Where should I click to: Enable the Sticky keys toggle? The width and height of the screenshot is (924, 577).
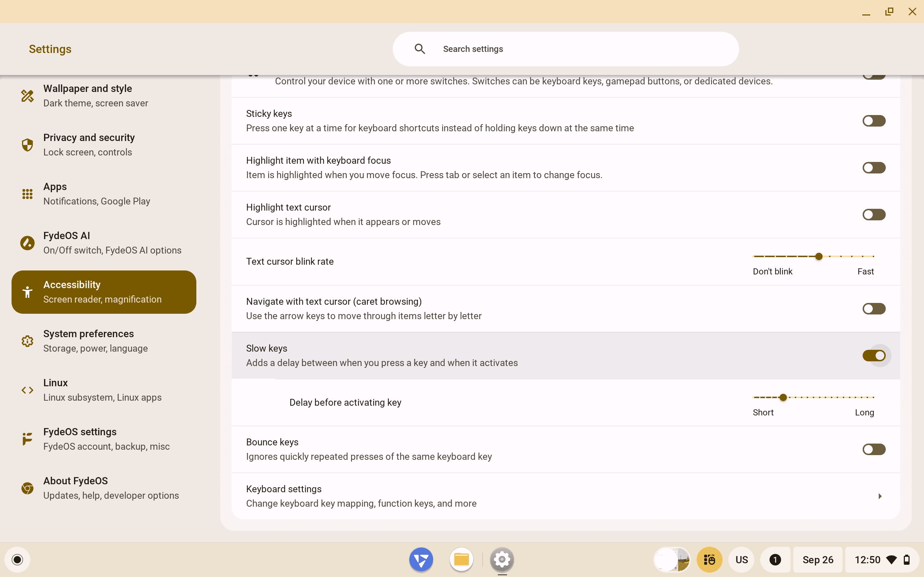tap(873, 121)
